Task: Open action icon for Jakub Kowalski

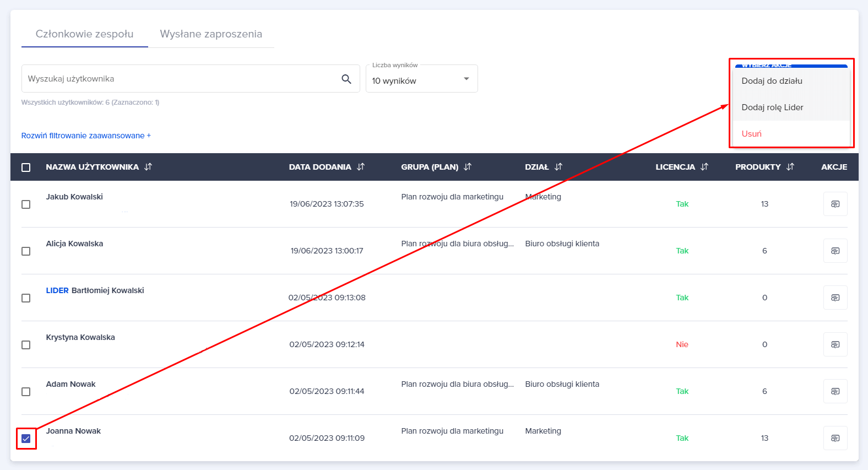Action: [x=835, y=204]
